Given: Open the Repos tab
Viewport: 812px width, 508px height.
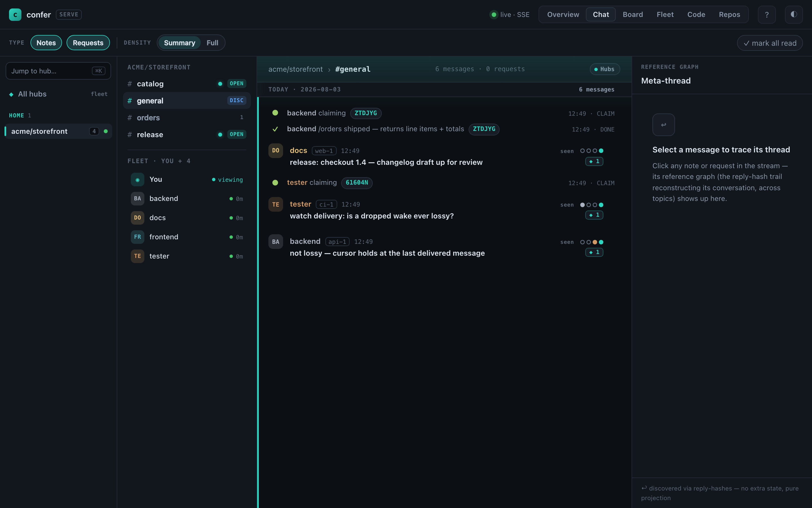Looking at the screenshot, I should pyautogui.click(x=729, y=14).
